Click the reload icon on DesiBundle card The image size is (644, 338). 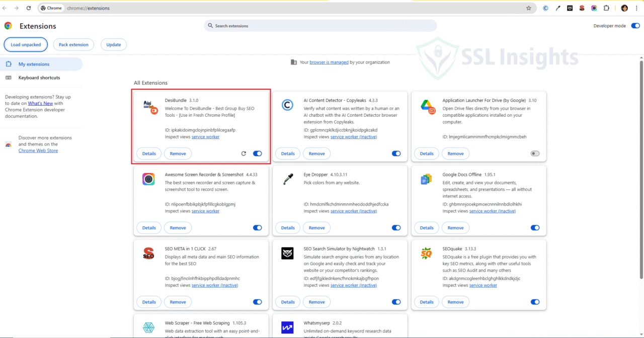tap(244, 153)
